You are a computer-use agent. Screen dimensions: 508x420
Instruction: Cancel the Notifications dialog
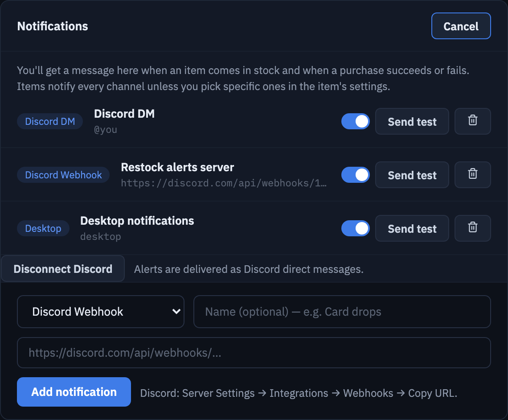[461, 26]
